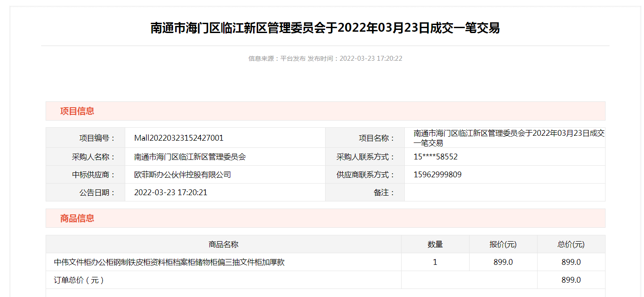This screenshot has height=297, width=644.
Task: Select the 商品信息 section header
Action: (x=77, y=218)
